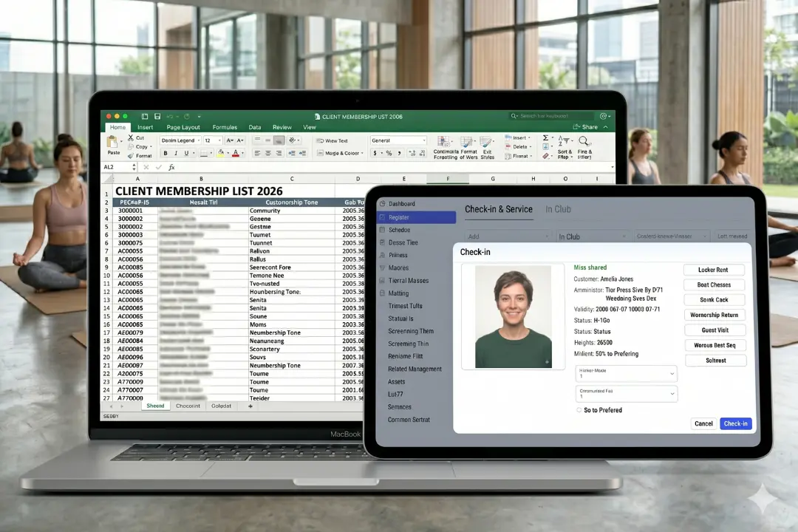Click the Save icon in Excel title bar

point(157,117)
